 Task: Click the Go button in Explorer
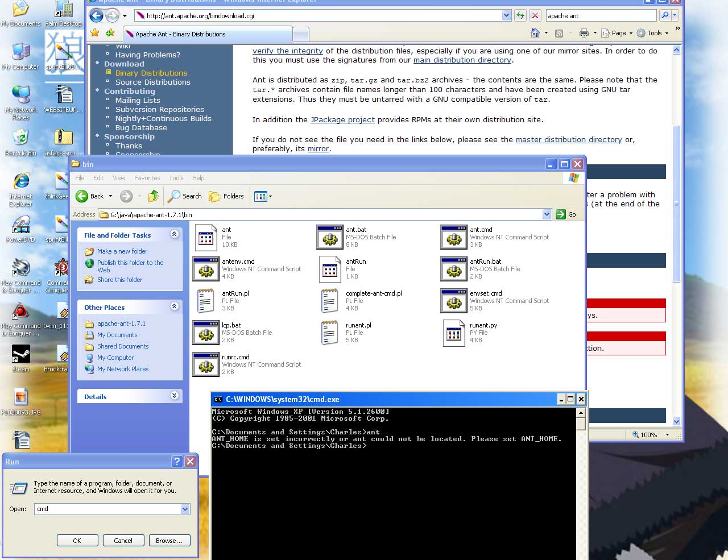566,214
